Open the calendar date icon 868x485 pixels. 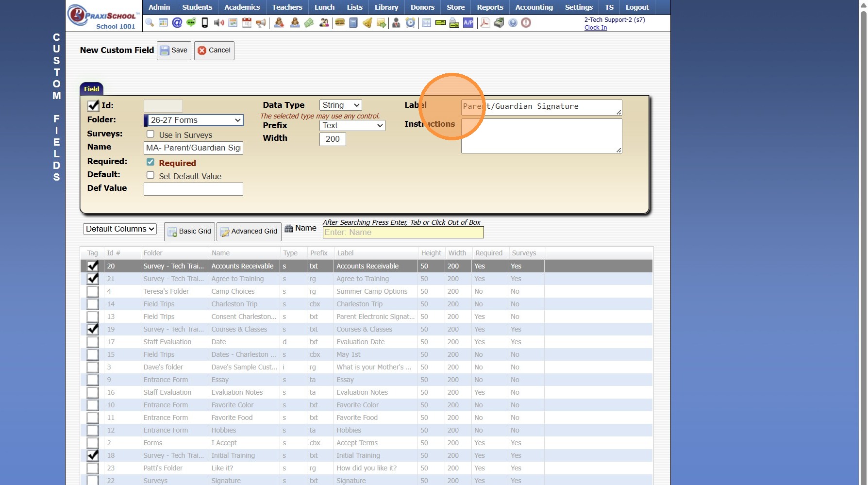click(x=247, y=23)
